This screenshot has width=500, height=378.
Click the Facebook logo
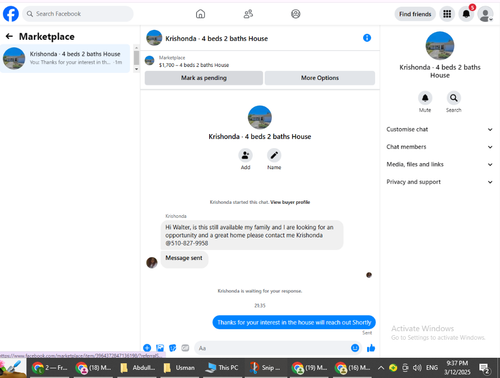click(x=11, y=14)
